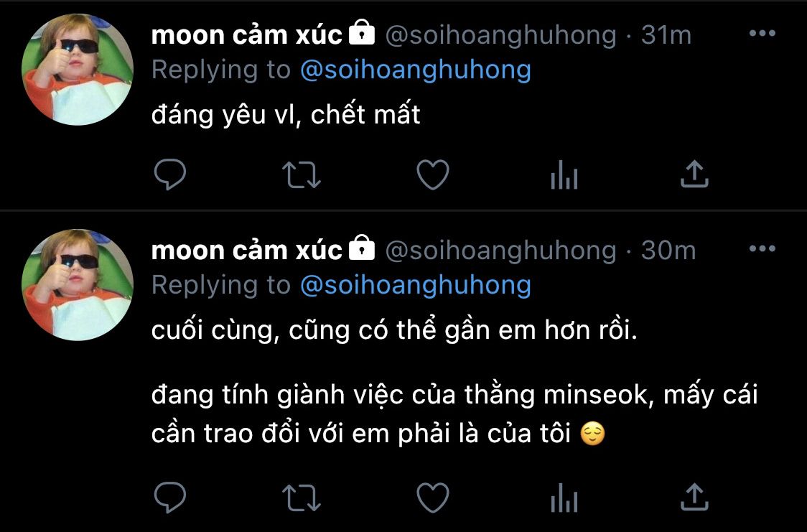Open more options on the 30m tweet
The image size is (807, 532).
coord(762,249)
